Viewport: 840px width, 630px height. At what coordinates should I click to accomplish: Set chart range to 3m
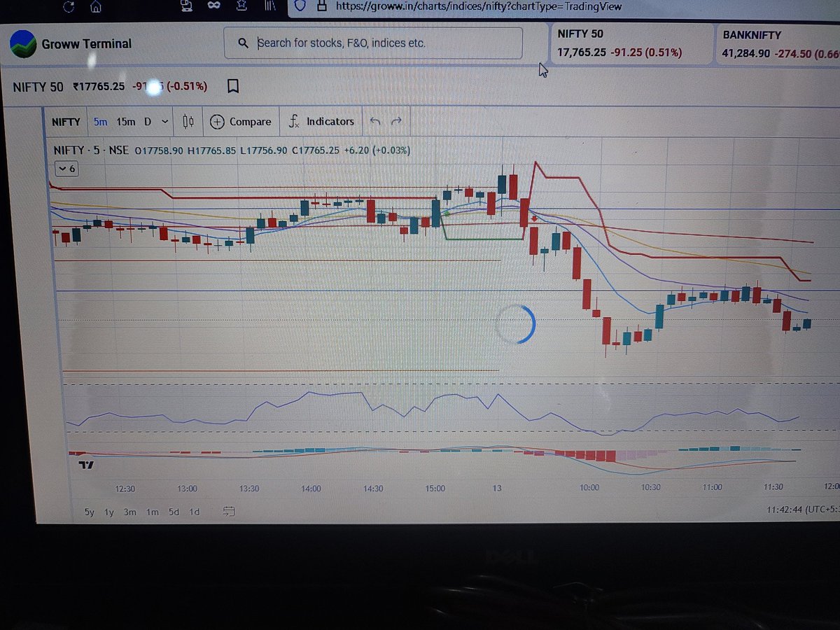[130, 512]
